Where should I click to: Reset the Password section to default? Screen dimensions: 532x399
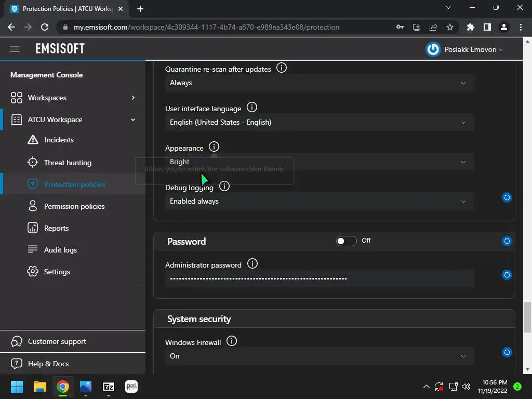pyautogui.click(x=507, y=241)
